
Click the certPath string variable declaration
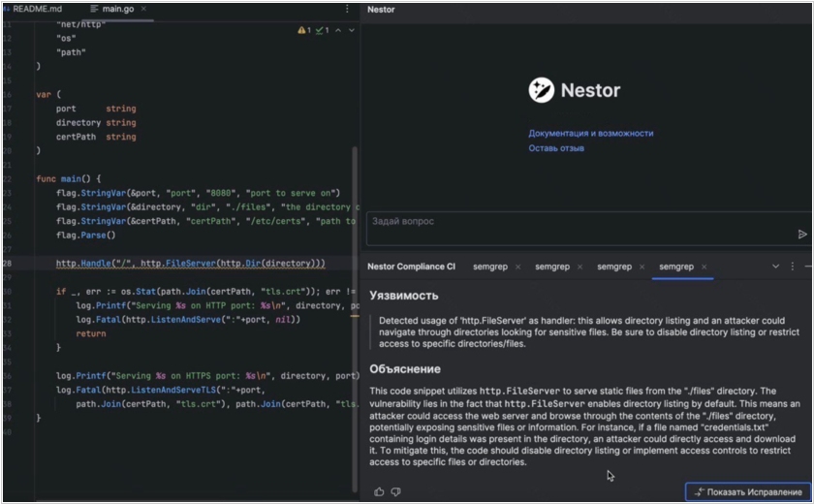[96, 137]
